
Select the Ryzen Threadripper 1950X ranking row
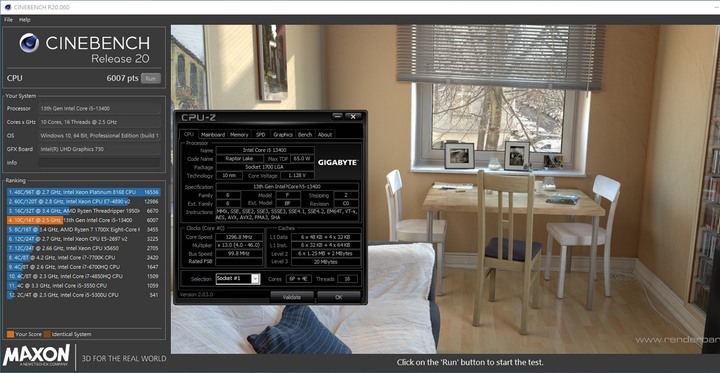click(x=83, y=211)
